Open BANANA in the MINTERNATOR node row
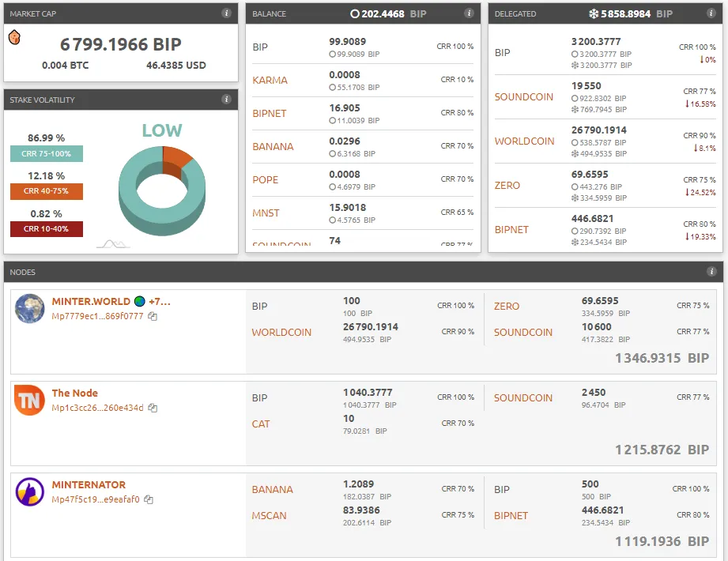This screenshot has width=728, height=561. (x=273, y=490)
